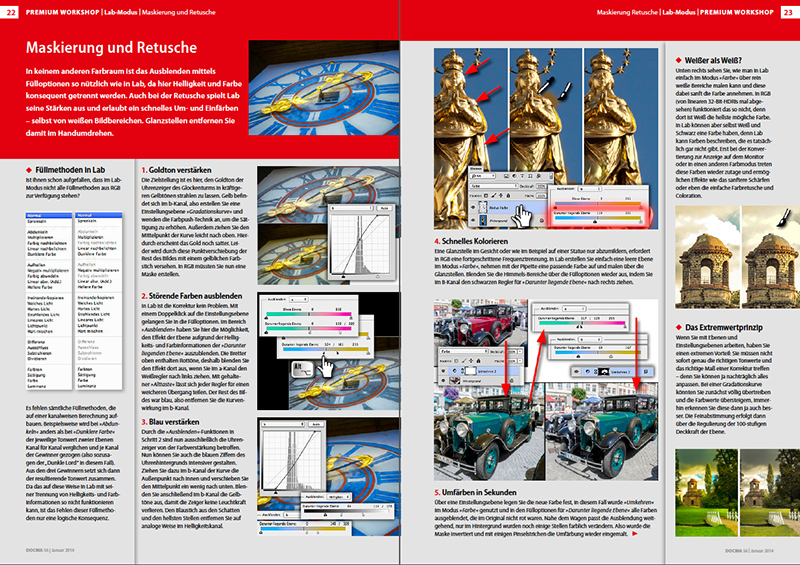Screen dimensions: 800x565
Task: Click black handle of statue Darunter liegende Ebene slider
Action: point(595,222)
